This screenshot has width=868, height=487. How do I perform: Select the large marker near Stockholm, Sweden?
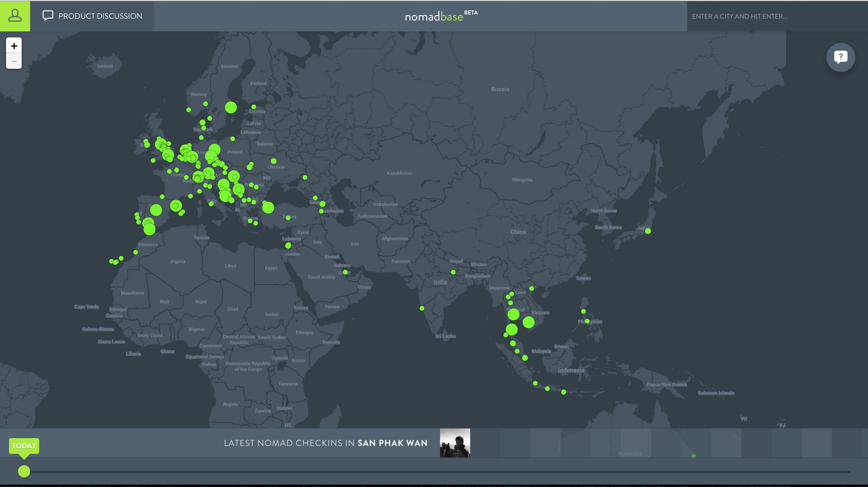point(231,108)
